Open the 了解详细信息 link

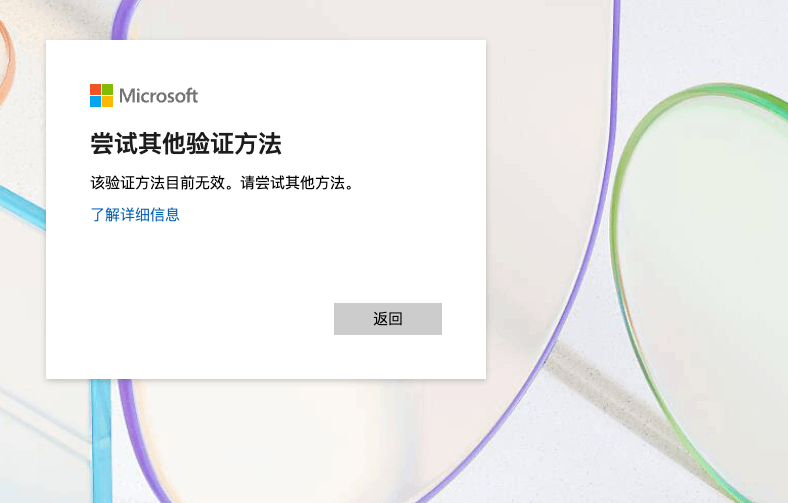pos(135,215)
